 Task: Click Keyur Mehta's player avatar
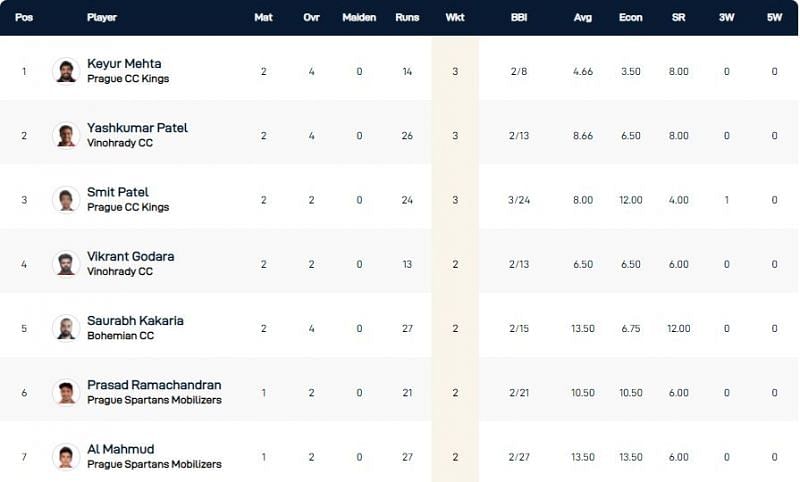(66, 71)
